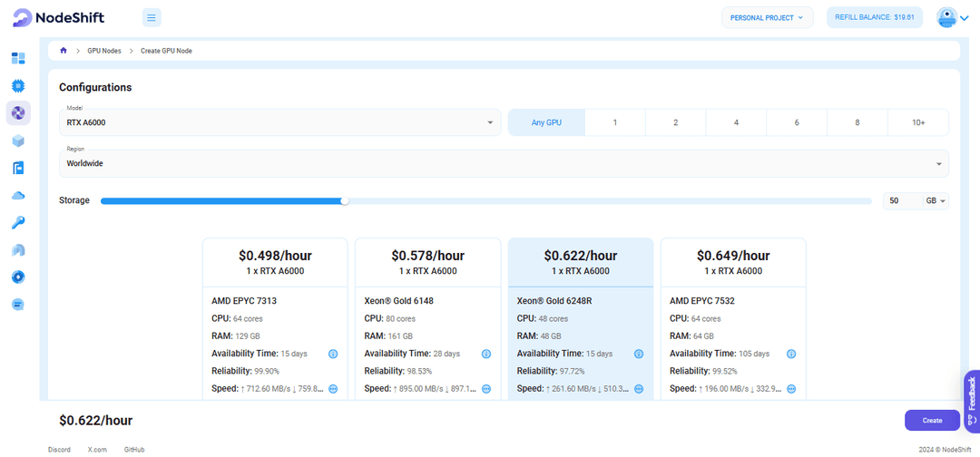The width and height of the screenshot is (980, 457).
Task: Select the GPU Nodes fan icon in the sidebar
Action: click(x=18, y=113)
